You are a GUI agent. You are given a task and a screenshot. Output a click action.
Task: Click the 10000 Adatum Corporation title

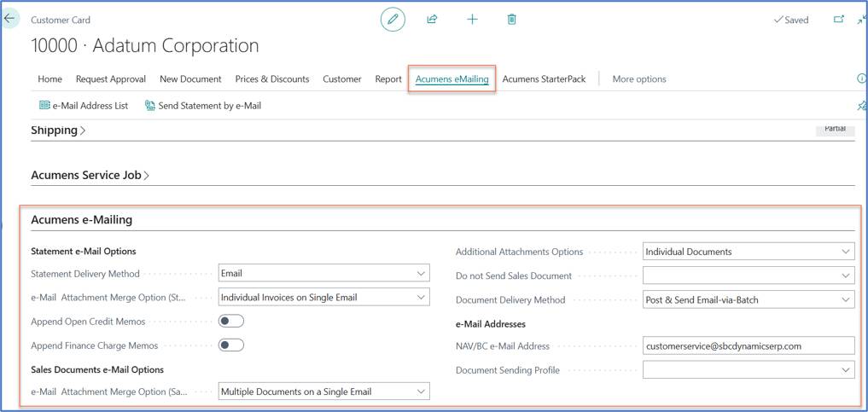(x=145, y=45)
